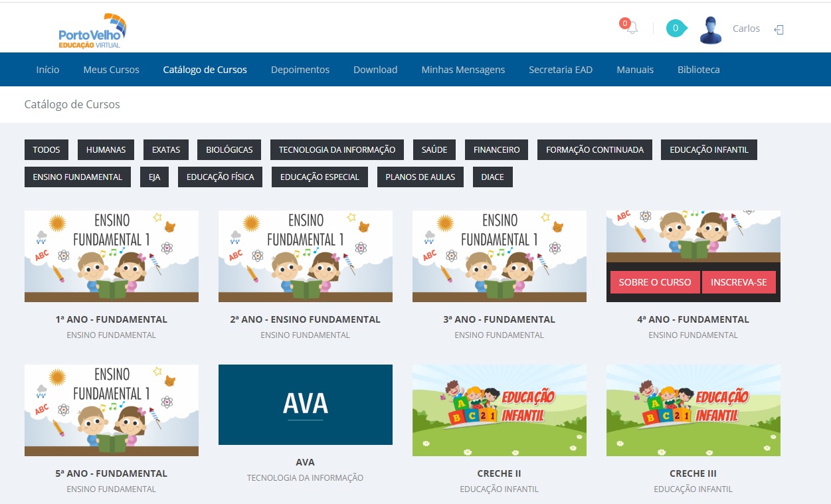Viewport: 831px width, 504px height.
Task: Select the EJA filter tag
Action: [155, 177]
